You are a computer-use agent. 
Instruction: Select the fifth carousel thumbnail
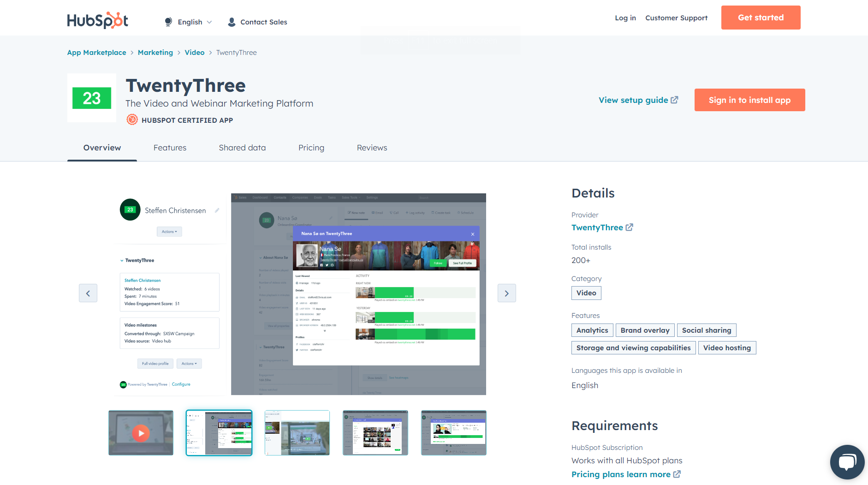(x=453, y=433)
